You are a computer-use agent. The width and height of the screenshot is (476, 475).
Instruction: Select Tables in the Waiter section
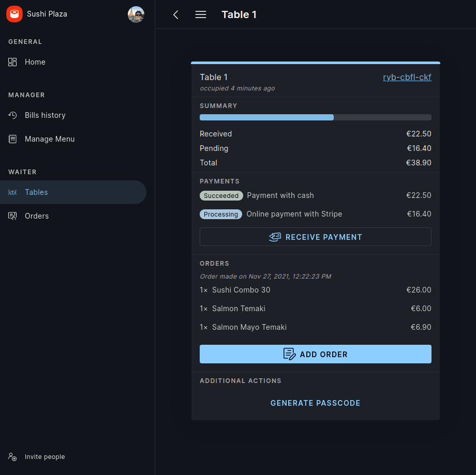pos(73,192)
